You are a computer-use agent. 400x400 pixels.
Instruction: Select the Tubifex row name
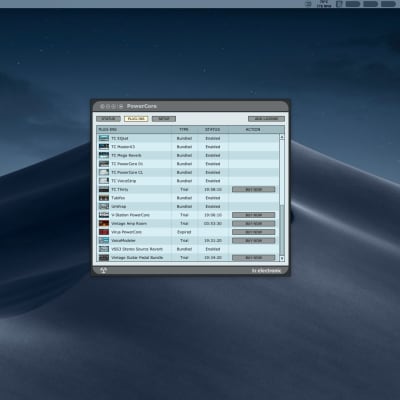pyautogui.click(x=118, y=198)
